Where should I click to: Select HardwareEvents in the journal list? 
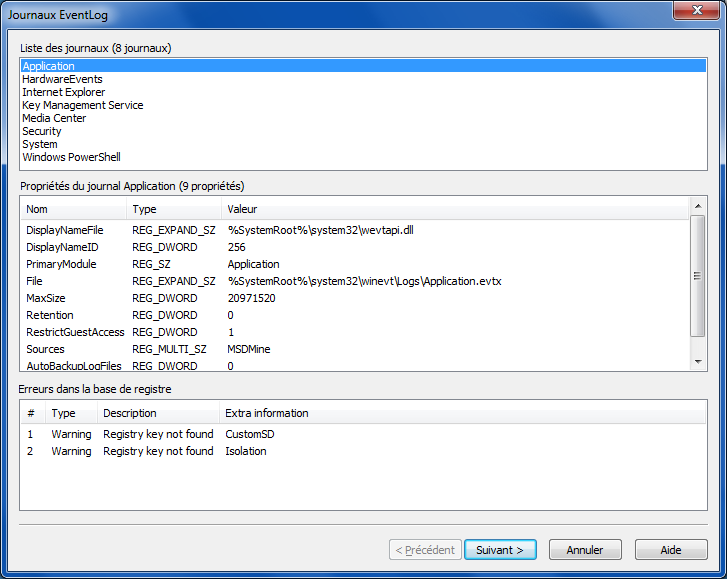[62, 79]
